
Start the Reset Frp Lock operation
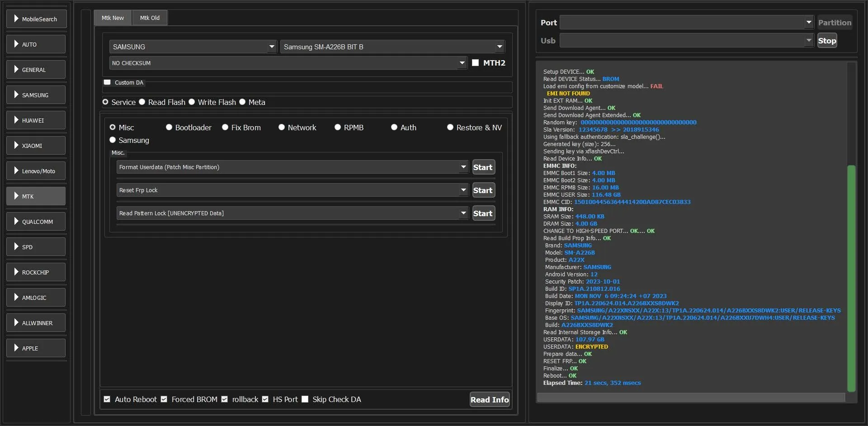pos(483,190)
